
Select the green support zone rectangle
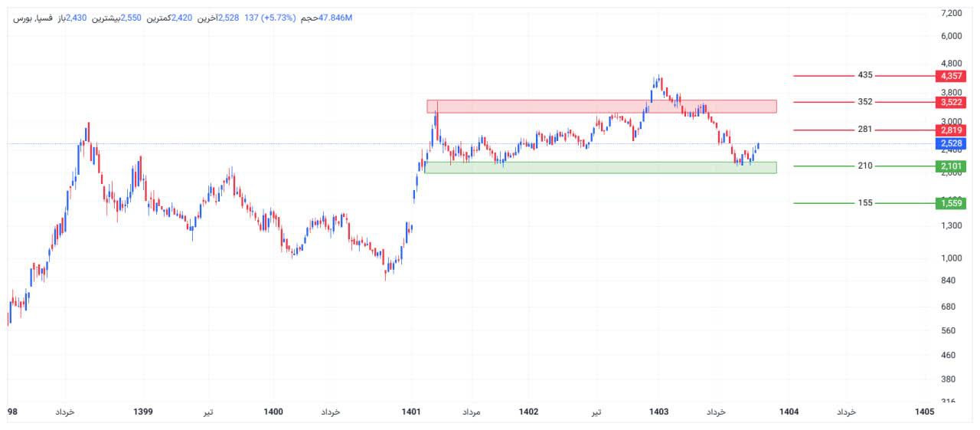pos(601,167)
